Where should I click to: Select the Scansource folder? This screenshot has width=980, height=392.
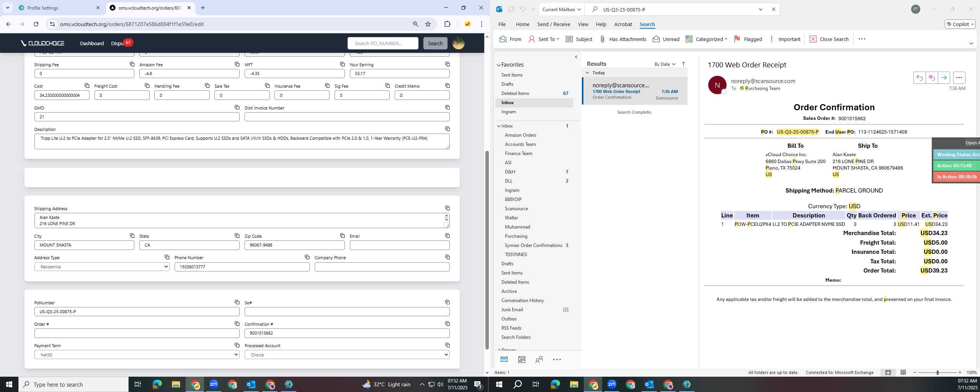(516, 209)
